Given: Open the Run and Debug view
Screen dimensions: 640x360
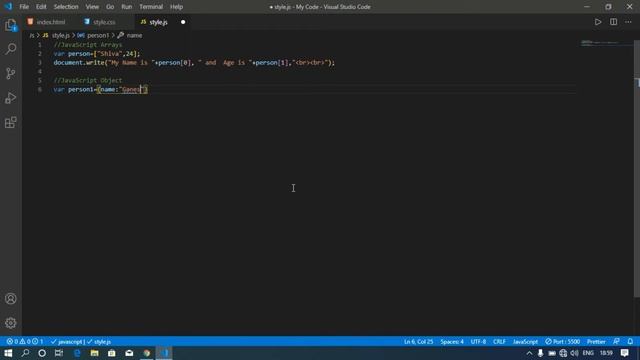Looking at the screenshot, I should click(11, 98).
